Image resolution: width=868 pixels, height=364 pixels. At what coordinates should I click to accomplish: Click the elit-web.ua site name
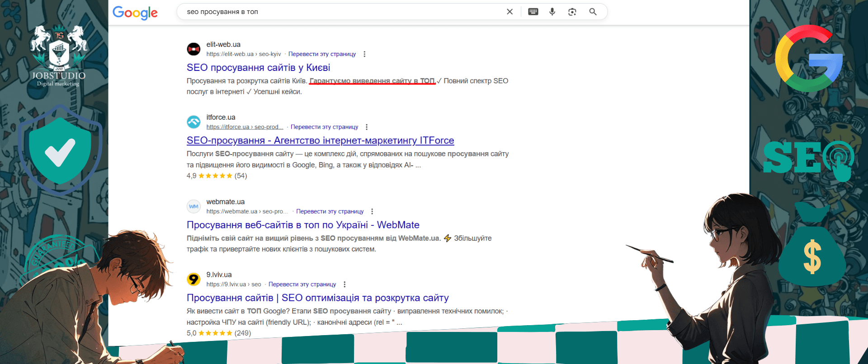point(223,44)
